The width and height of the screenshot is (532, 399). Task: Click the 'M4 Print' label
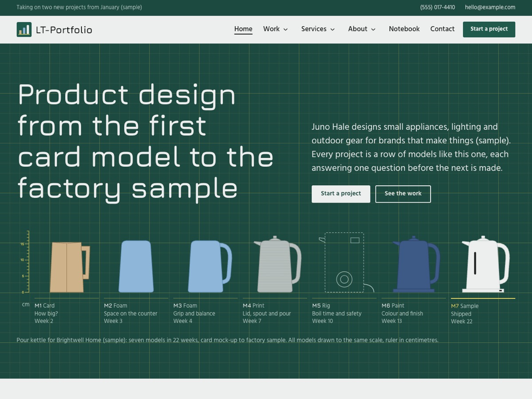click(x=254, y=305)
